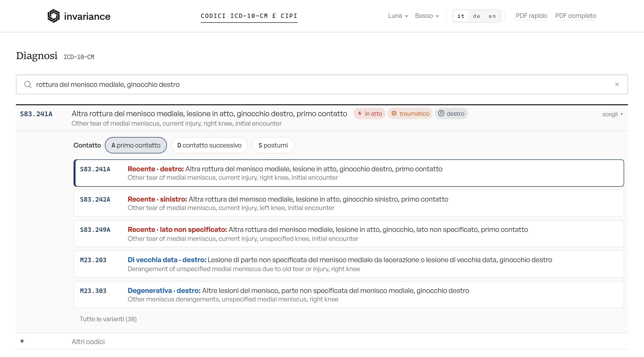Open the Luna dropdown
The height and width of the screenshot is (357, 644).
[398, 16]
